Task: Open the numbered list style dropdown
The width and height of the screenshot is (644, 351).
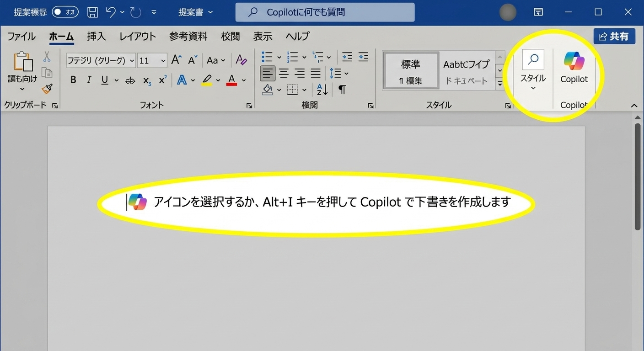Action: coord(304,57)
